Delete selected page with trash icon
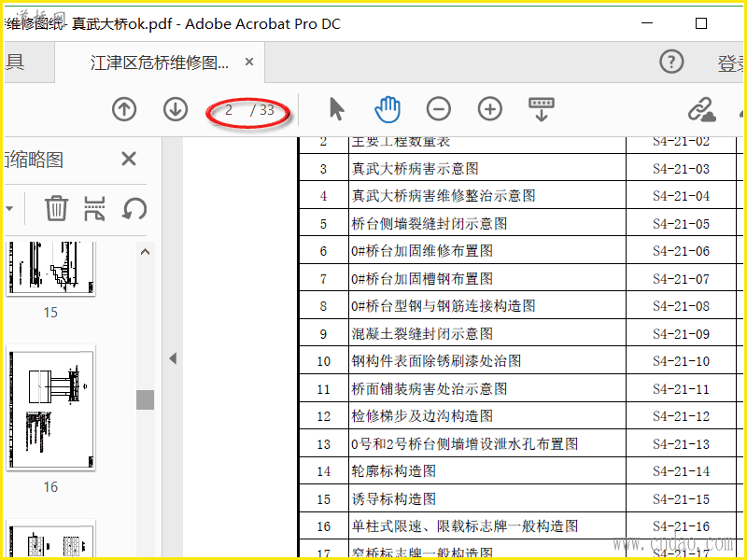 [x=56, y=208]
